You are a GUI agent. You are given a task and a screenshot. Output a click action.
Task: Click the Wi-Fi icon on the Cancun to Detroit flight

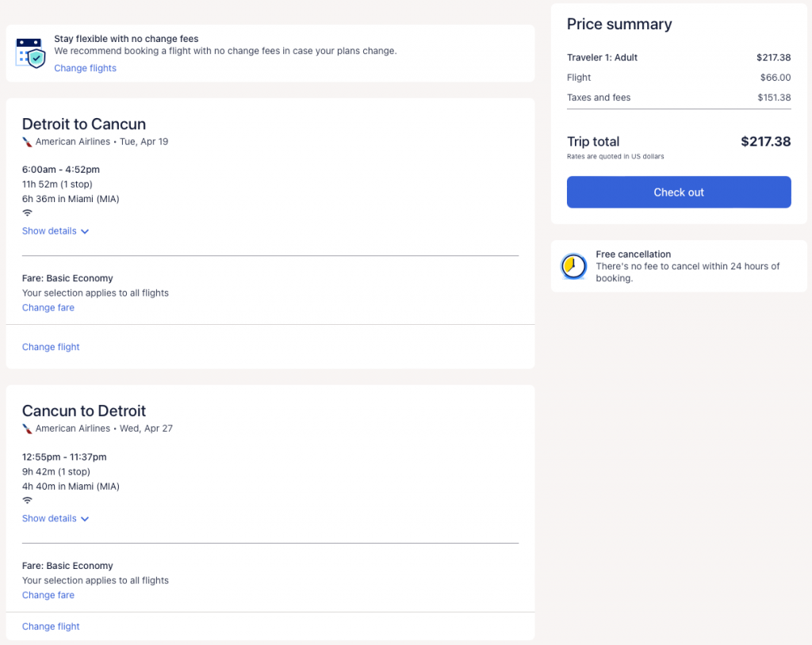[x=27, y=501]
